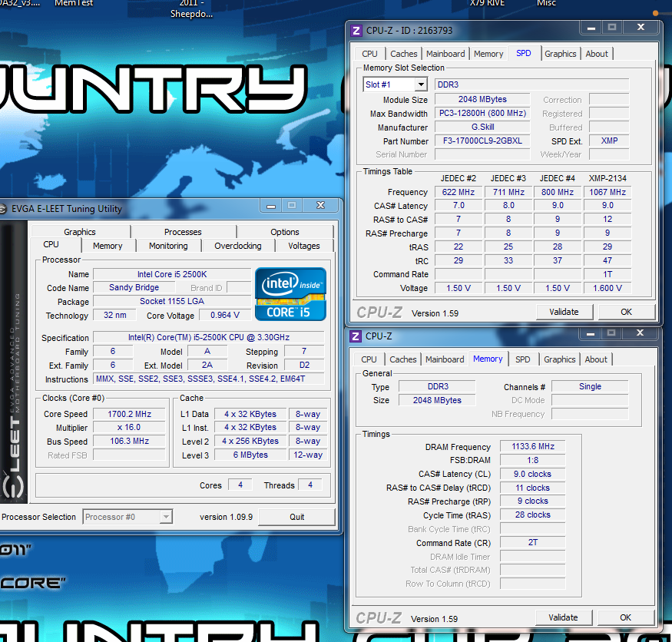Open Options tab in E-LEET utility
This screenshot has height=642, width=672.
pos(285,232)
